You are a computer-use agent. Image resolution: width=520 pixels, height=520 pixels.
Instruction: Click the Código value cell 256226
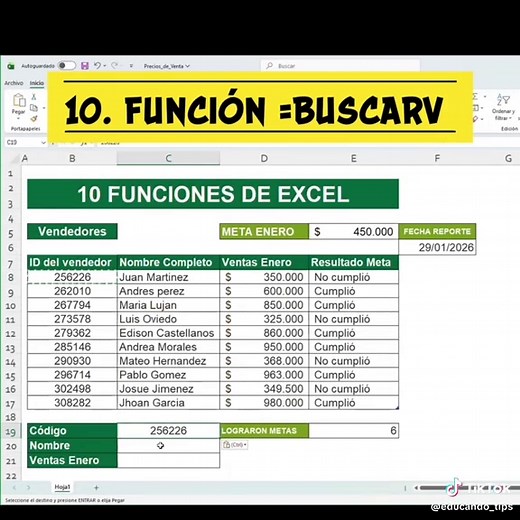tap(168, 431)
